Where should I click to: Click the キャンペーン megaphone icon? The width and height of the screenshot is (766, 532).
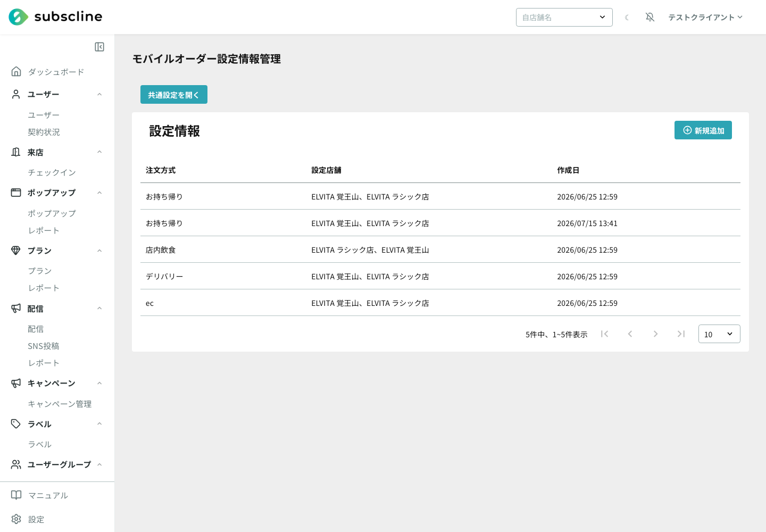[16, 383]
